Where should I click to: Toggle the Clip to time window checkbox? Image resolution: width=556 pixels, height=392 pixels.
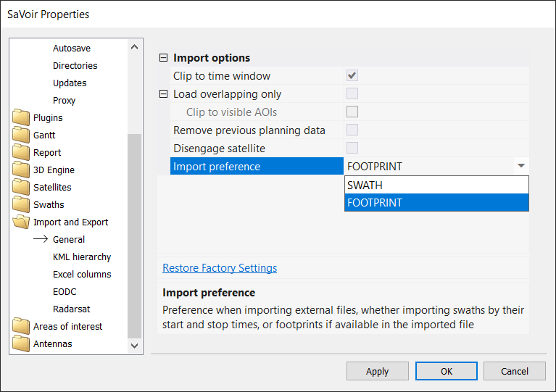pos(352,75)
